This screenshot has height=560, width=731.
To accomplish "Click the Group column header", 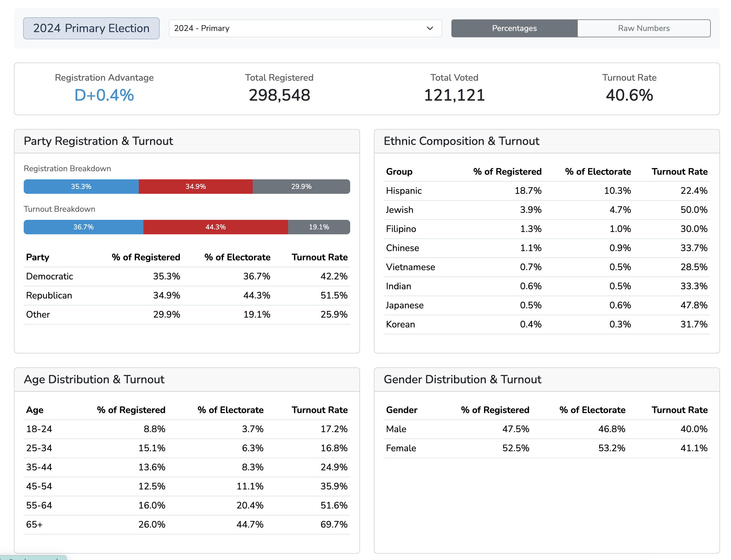I will click(x=399, y=172).
